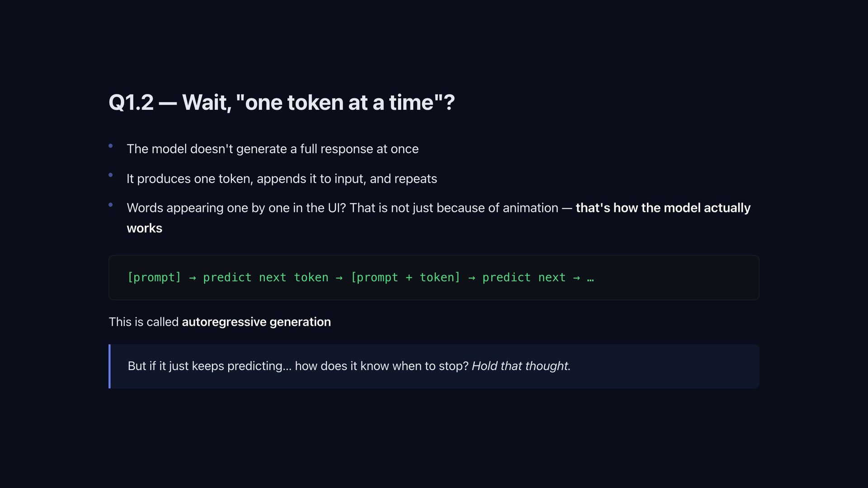
Task: Click the purple accent bar of the callout box
Action: click(x=109, y=366)
